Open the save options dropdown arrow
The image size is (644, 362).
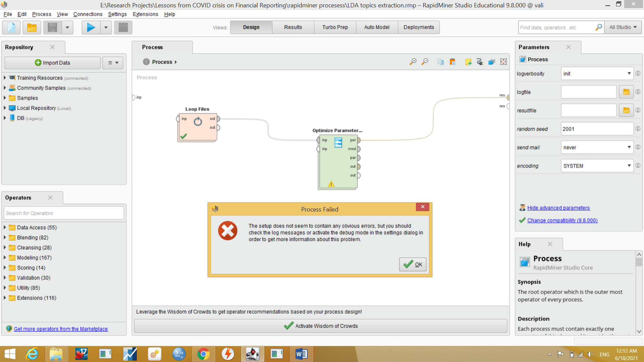pyautogui.click(x=67, y=27)
